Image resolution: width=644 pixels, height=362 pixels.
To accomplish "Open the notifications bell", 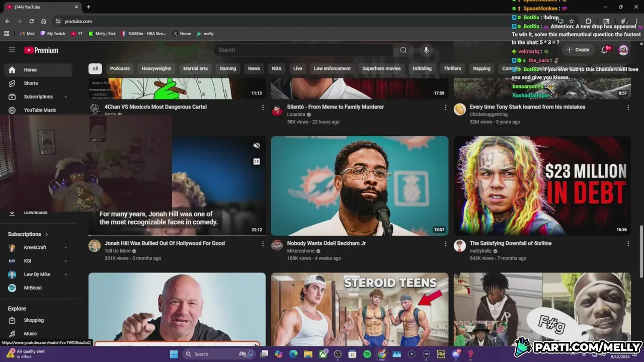I will click(605, 50).
